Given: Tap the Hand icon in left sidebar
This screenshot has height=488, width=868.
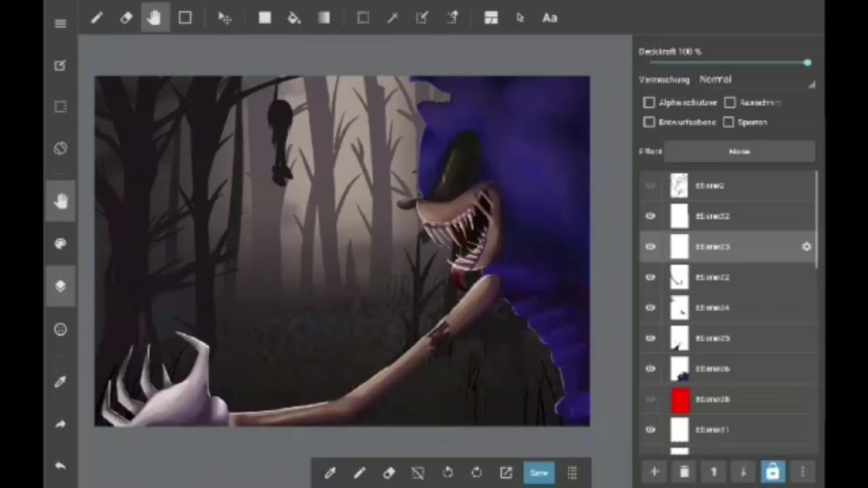Looking at the screenshot, I should click(x=61, y=201).
